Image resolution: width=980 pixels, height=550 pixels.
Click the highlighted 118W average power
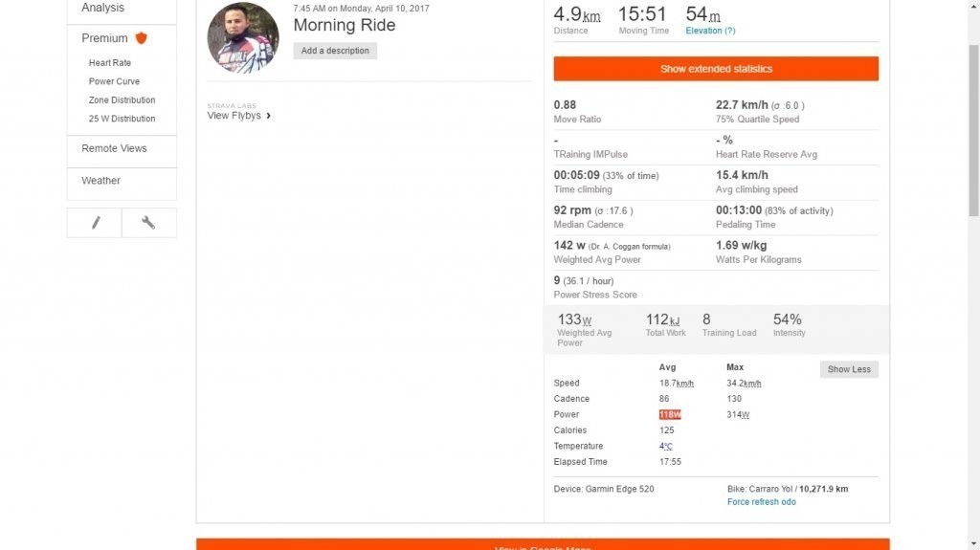[670, 414]
